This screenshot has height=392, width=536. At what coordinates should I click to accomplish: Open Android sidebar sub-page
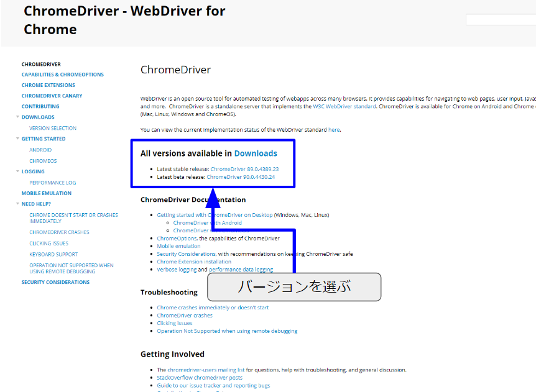point(40,150)
